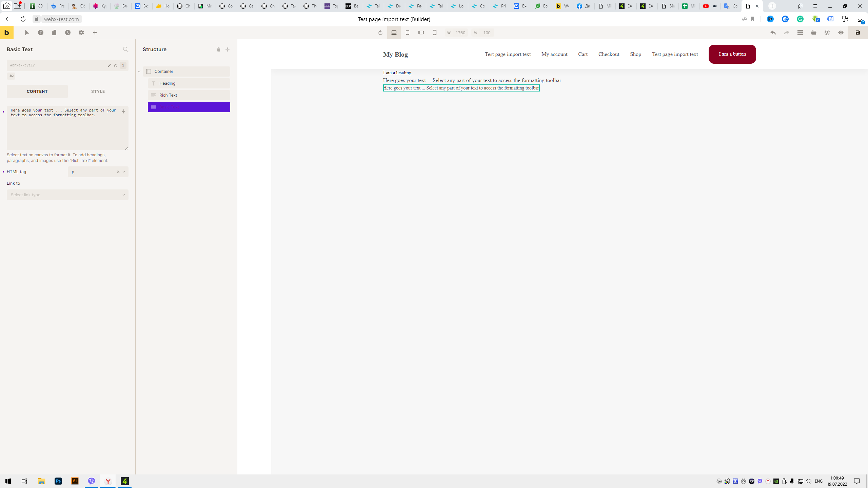Insert dynamic data via lightning bolt icon
The height and width of the screenshot is (488, 868).
click(x=123, y=111)
